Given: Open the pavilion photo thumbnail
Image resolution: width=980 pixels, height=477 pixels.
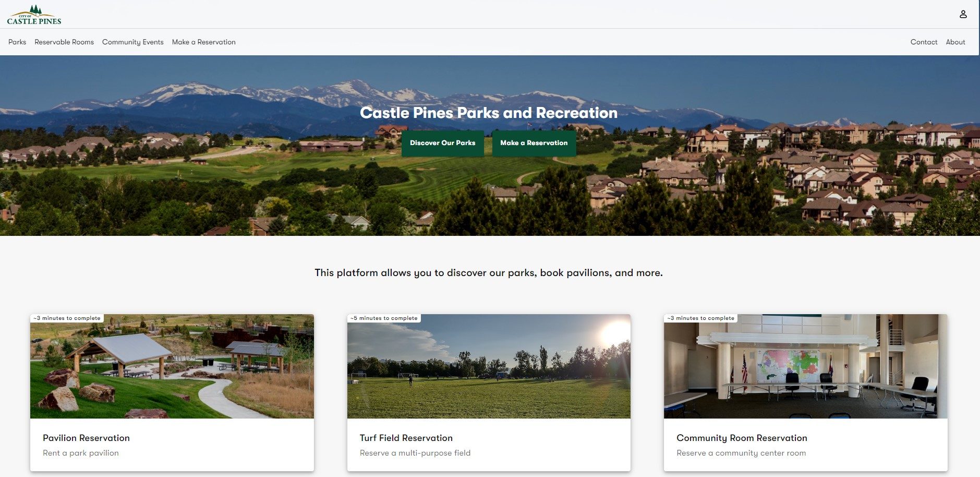Looking at the screenshot, I should pyautogui.click(x=172, y=366).
